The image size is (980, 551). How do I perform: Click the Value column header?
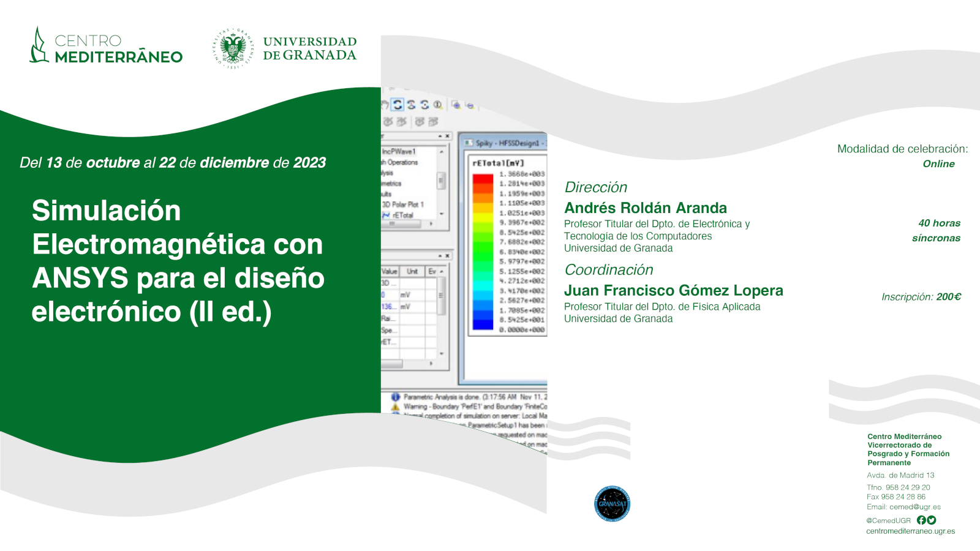coord(390,271)
